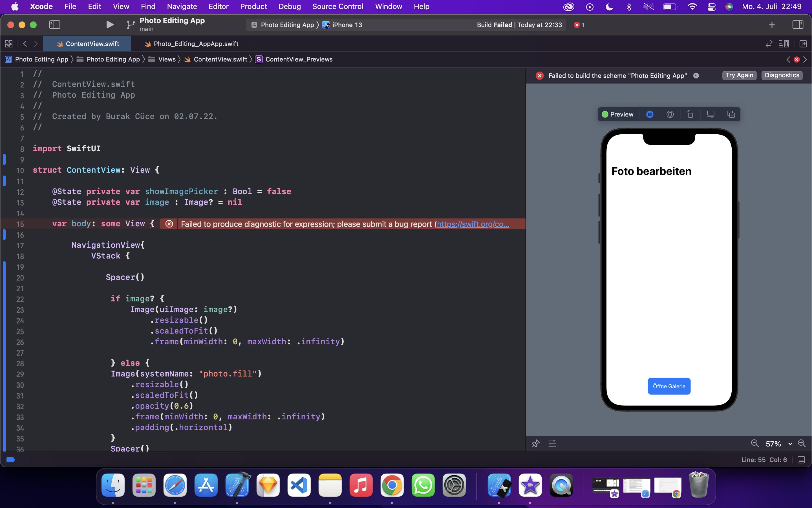Open the Find menu
Image resolution: width=812 pixels, height=508 pixels.
pyautogui.click(x=148, y=6)
